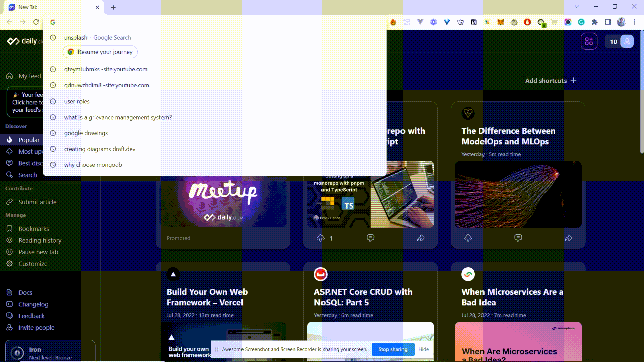The image size is (644, 362).
Task: Click the ModelOps post source icon
Action: (468, 113)
